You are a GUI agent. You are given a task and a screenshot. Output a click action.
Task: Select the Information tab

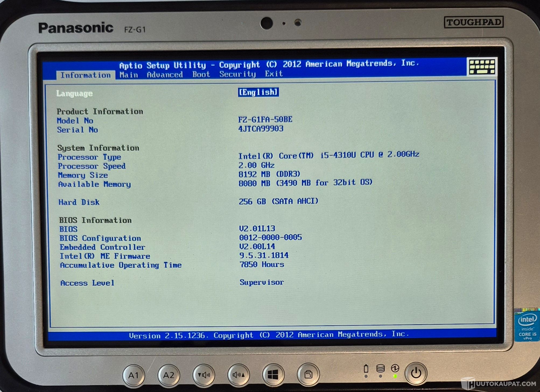86,75
